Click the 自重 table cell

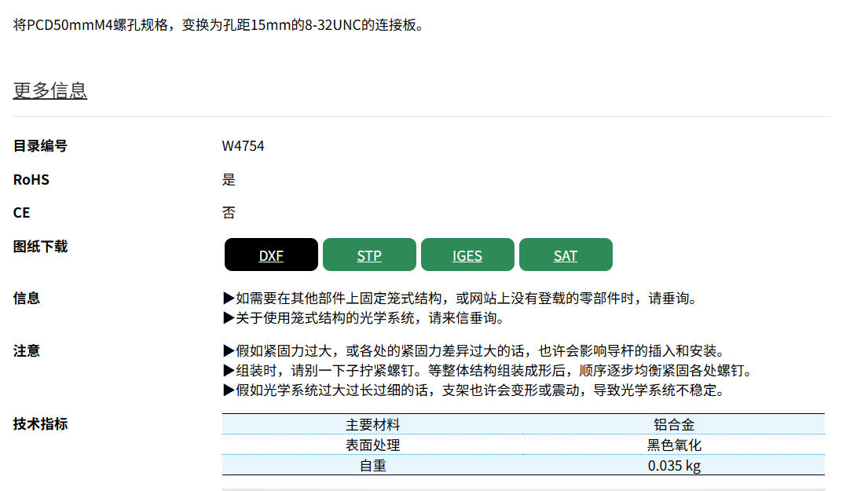point(373,466)
